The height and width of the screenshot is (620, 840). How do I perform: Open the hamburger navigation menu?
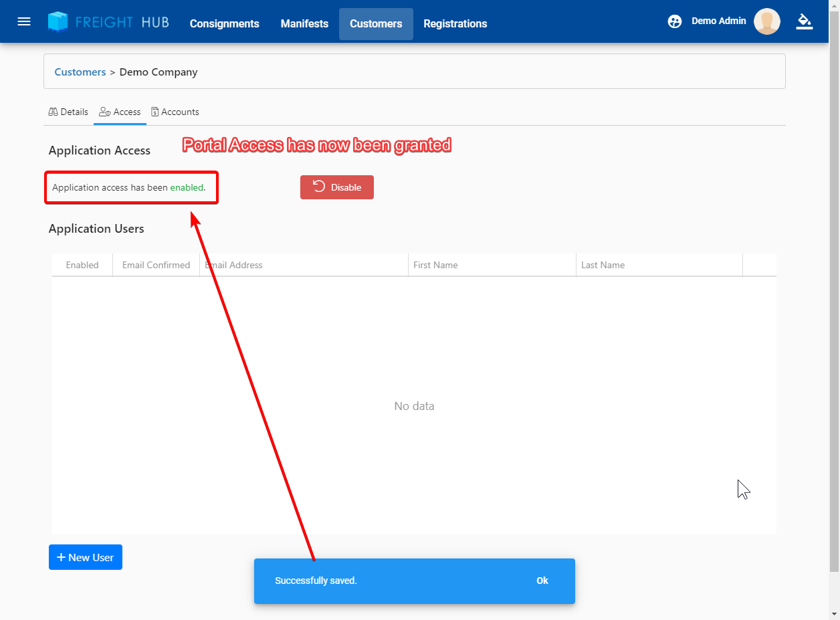pyautogui.click(x=24, y=21)
